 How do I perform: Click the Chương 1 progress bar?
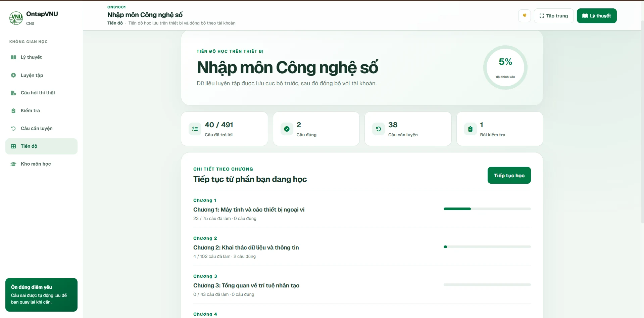click(487, 209)
